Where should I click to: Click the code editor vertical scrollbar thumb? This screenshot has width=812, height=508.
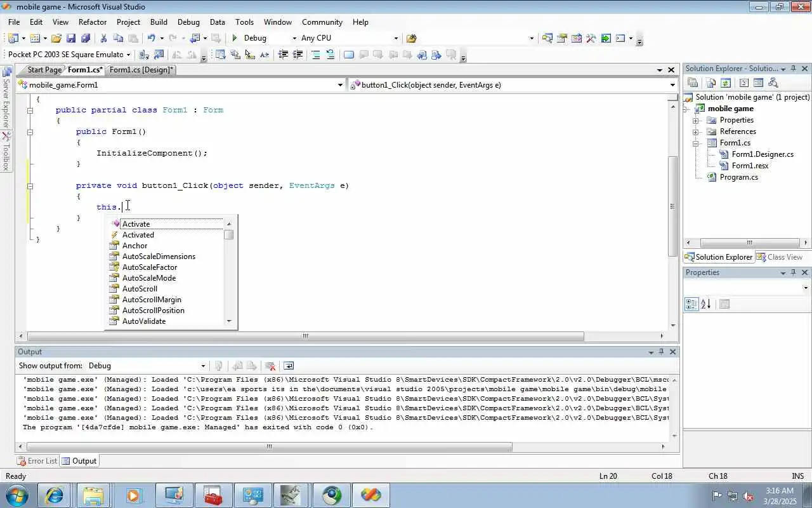pos(673,206)
